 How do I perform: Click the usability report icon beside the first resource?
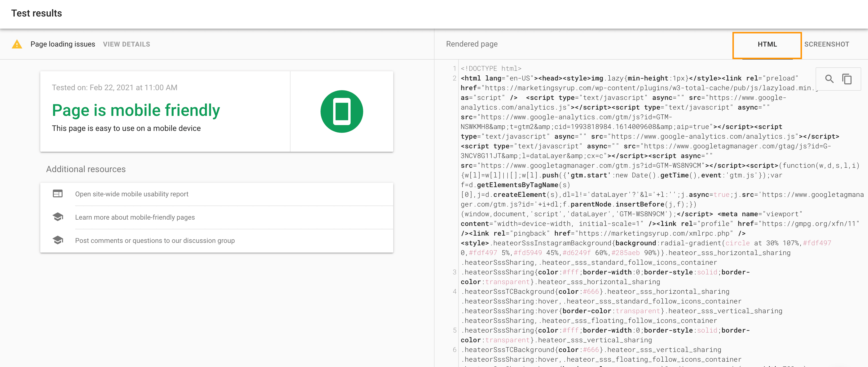(x=58, y=194)
